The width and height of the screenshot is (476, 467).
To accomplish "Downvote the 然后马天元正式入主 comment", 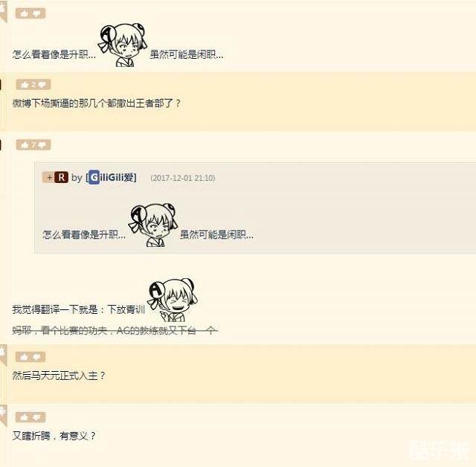I will 36,357.
